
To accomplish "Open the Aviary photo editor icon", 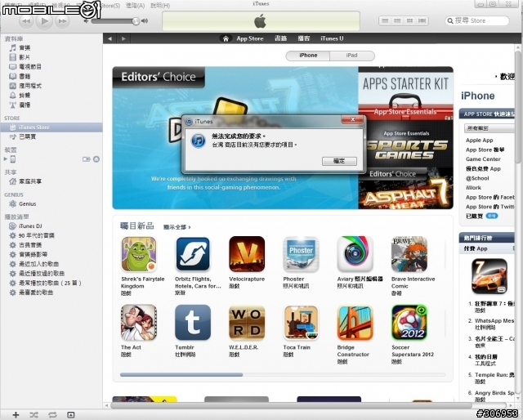I will (355, 254).
